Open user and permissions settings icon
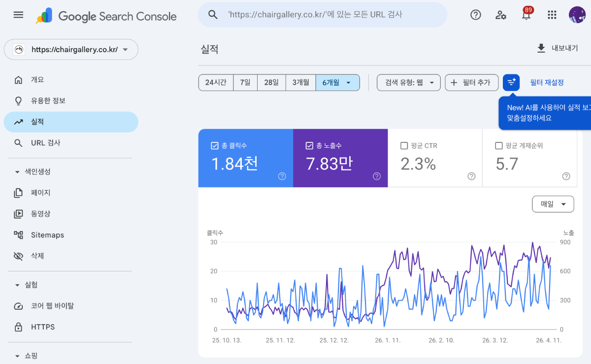 coord(501,15)
